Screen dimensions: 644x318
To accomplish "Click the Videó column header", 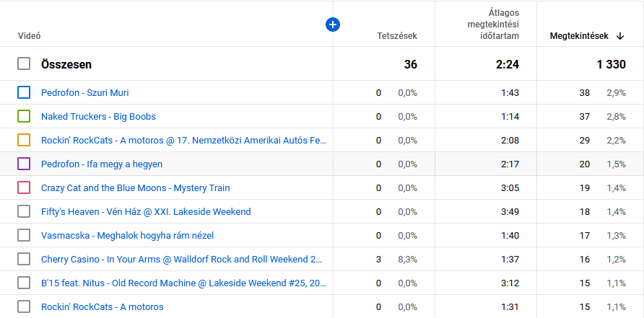I will click(x=29, y=35).
